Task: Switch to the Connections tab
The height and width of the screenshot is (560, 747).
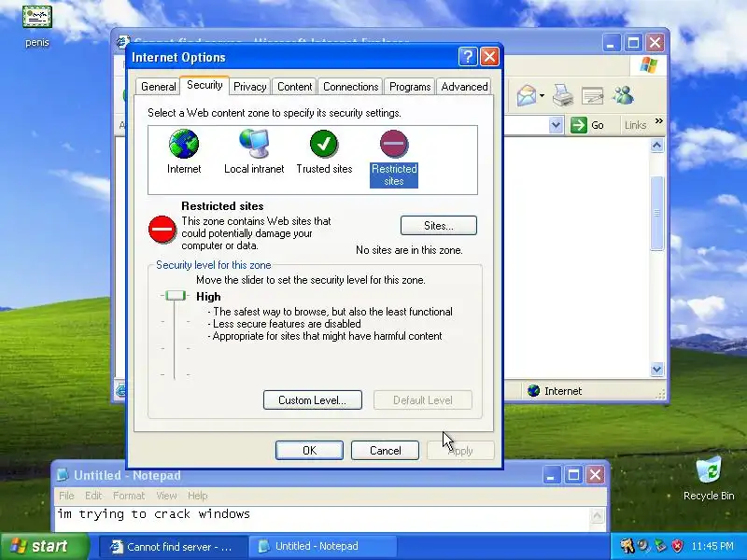Action: pyautogui.click(x=351, y=87)
